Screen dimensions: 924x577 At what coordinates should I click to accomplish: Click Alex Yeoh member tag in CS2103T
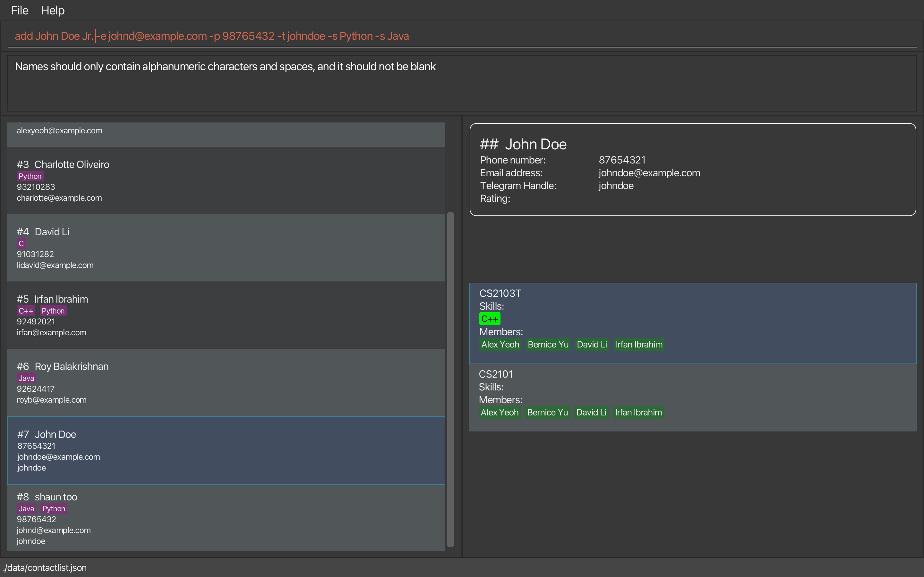coord(500,345)
